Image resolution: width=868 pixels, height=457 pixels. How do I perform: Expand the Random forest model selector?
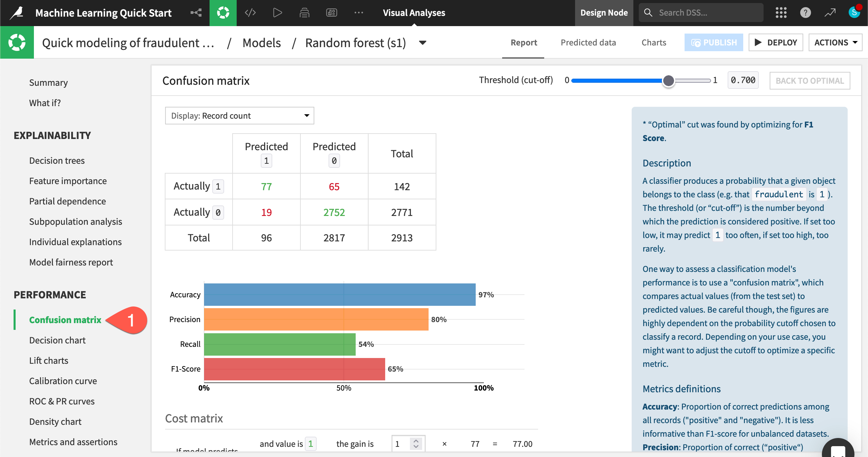[x=424, y=42]
